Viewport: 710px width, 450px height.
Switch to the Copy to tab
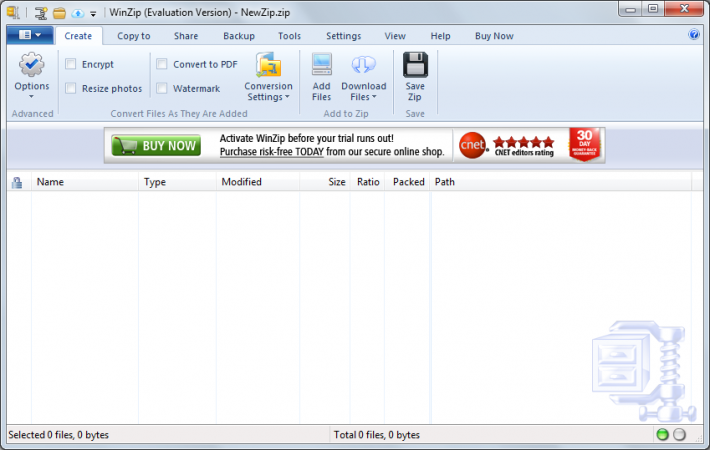click(x=134, y=36)
